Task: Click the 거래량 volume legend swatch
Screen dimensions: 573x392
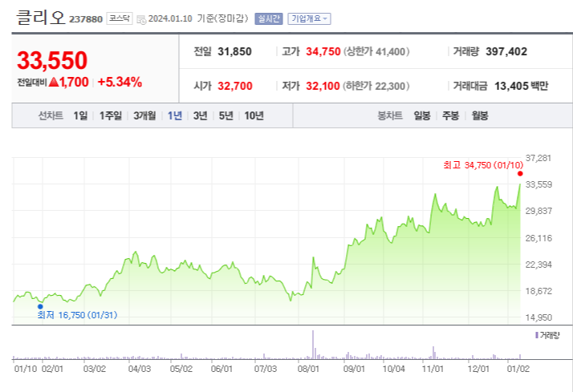Action: [536, 335]
